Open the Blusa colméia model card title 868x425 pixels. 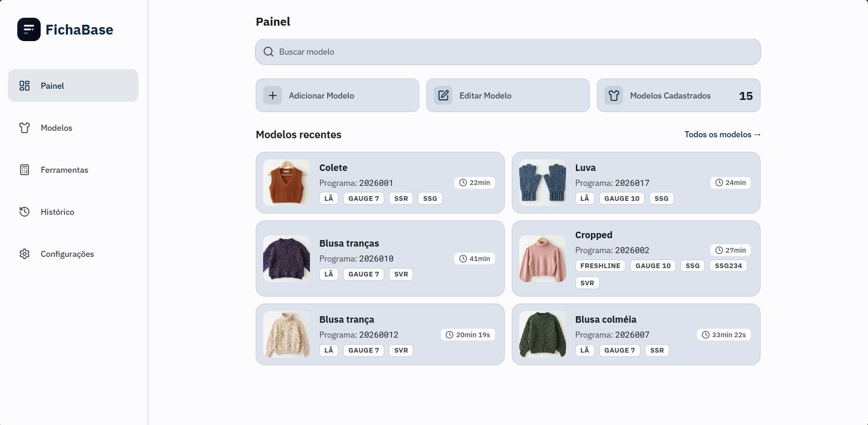pyautogui.click(x=606, y=319)
